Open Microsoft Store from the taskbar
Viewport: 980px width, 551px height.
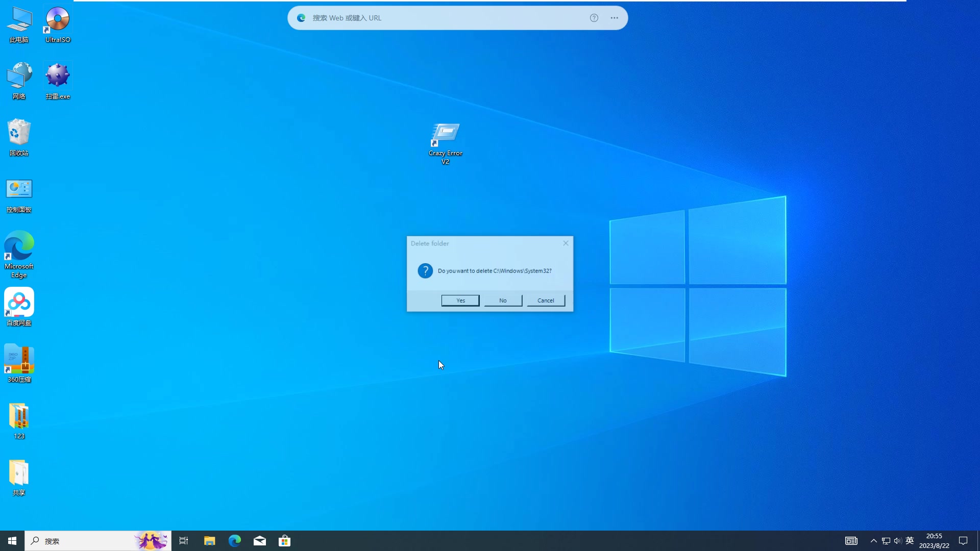click(x=285, y=541)
